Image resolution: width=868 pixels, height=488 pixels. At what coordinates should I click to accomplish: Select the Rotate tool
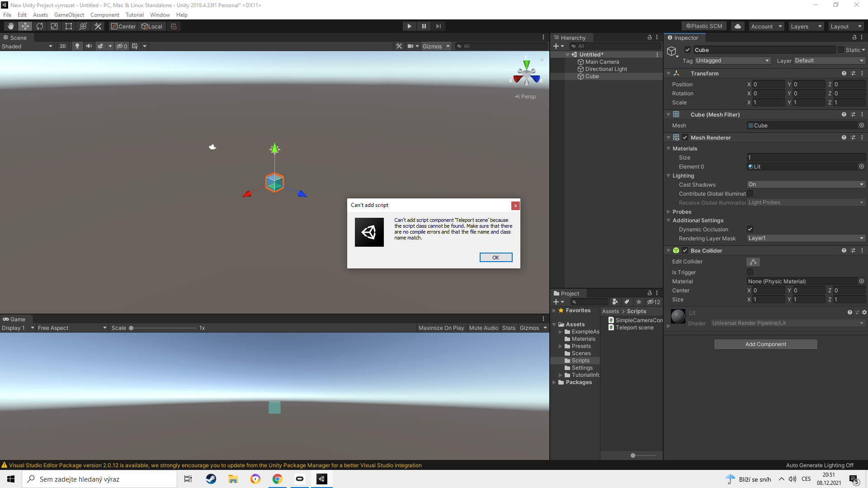[x=40, y=26]
